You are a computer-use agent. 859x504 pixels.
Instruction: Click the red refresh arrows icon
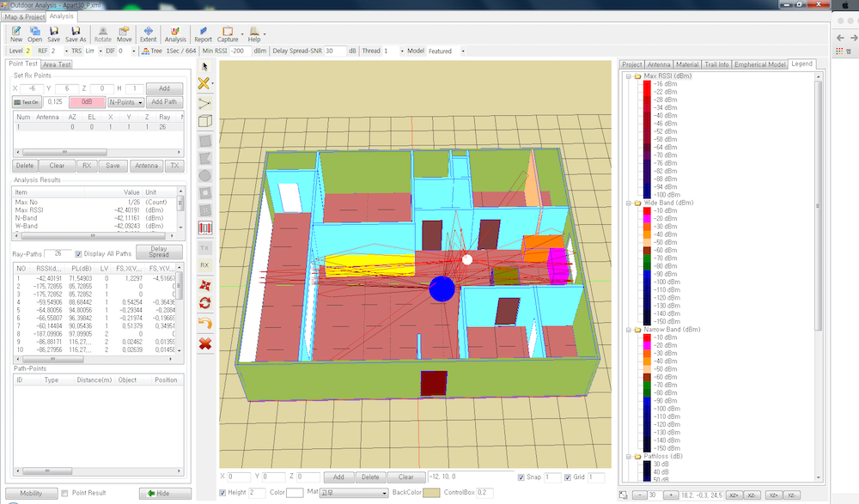tap(205, 303)
